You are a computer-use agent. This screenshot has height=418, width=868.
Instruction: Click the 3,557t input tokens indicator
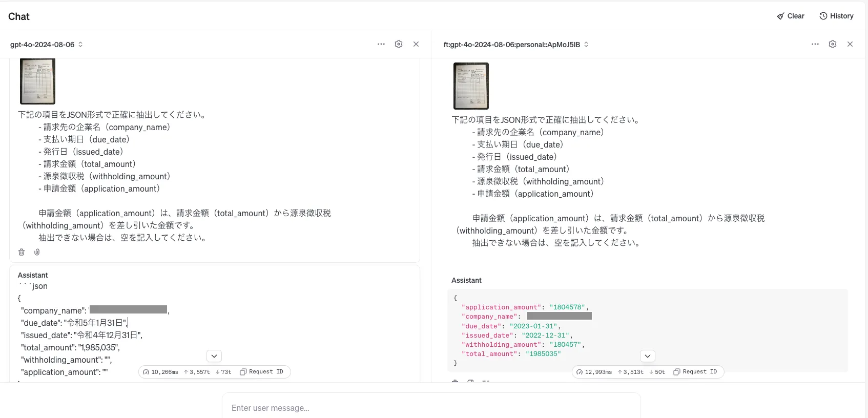tap(197, 372)
